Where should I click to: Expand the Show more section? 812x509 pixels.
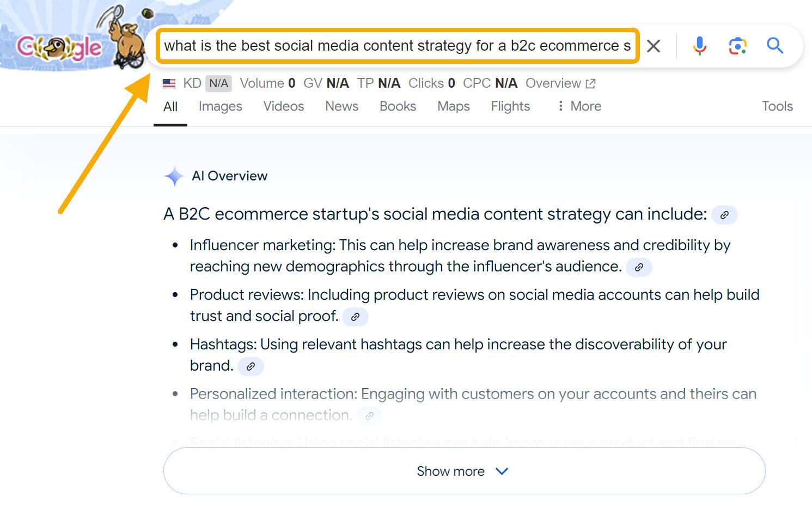pyautogui.click(x=462, y=471)
